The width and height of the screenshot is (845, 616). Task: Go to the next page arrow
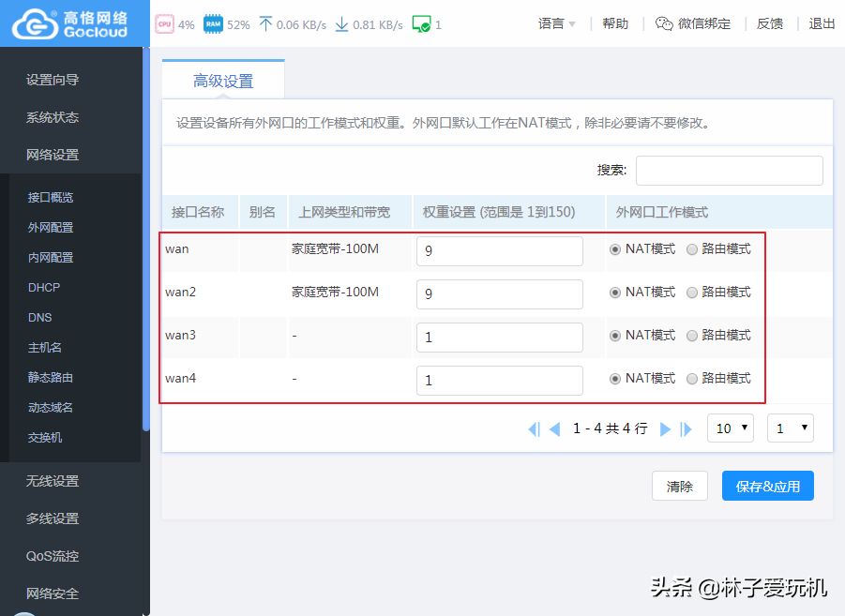[x=665, y=428]
